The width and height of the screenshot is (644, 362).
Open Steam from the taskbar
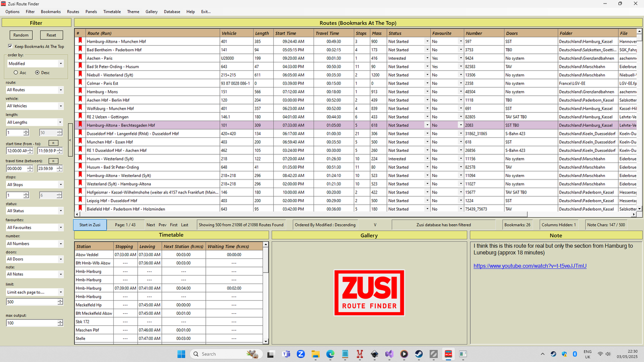point(418,354)
